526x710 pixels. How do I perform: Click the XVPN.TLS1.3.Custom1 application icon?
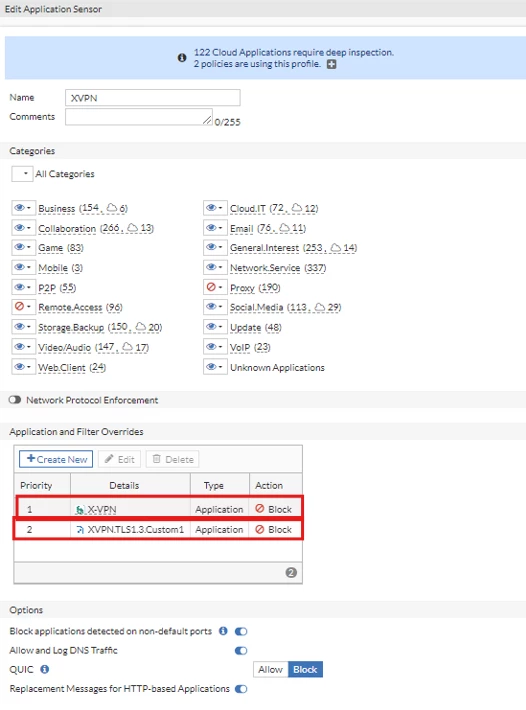(x=80, y=530)
